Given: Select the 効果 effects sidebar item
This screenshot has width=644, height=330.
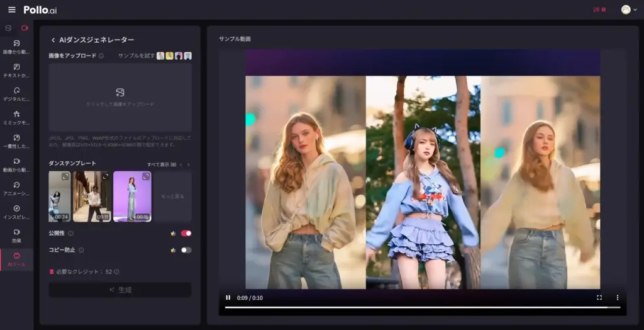Looking at the screenshot, I should click(16, 236).
